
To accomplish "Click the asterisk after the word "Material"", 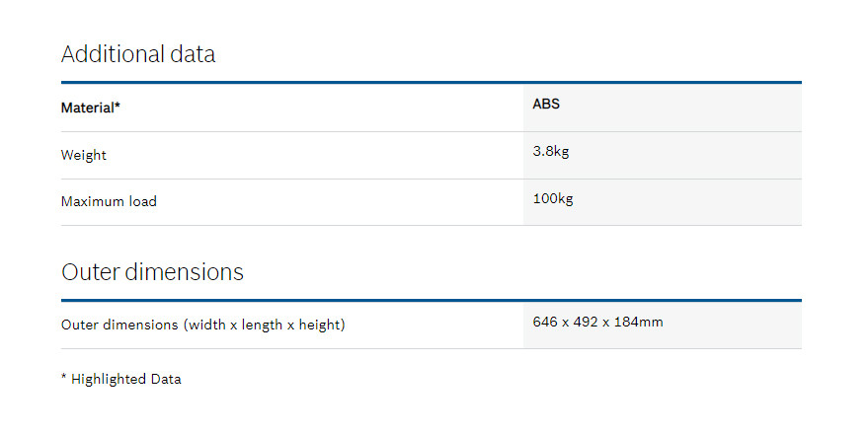I will pyautogui.click(x=118, y=106).
